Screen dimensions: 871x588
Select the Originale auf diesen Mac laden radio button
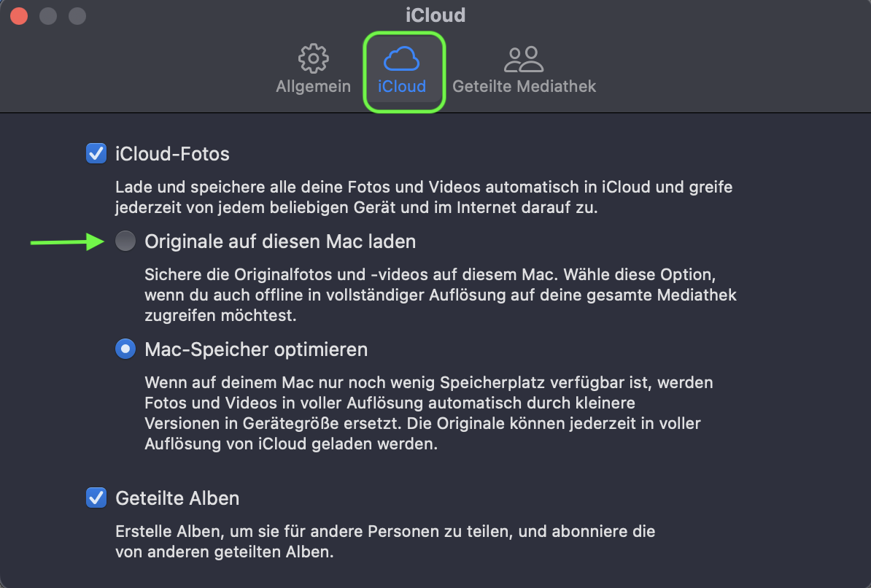click(x=125, y=241)
